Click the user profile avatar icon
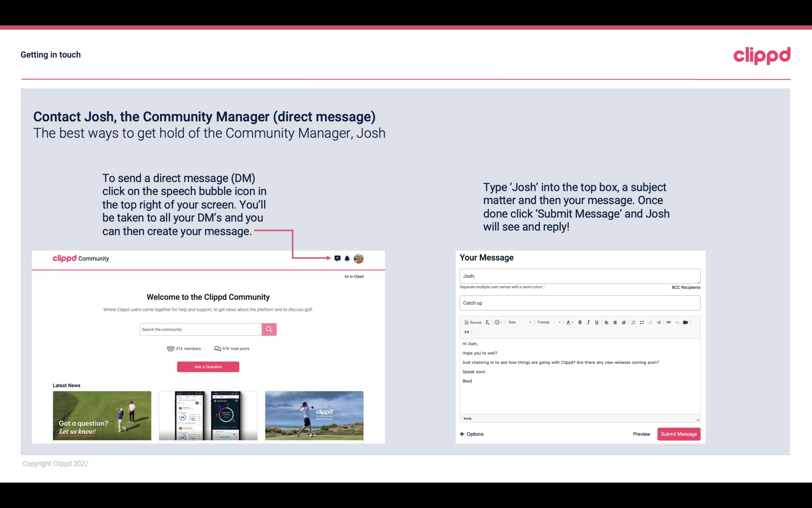812x508 pixels. pos(359,258)
